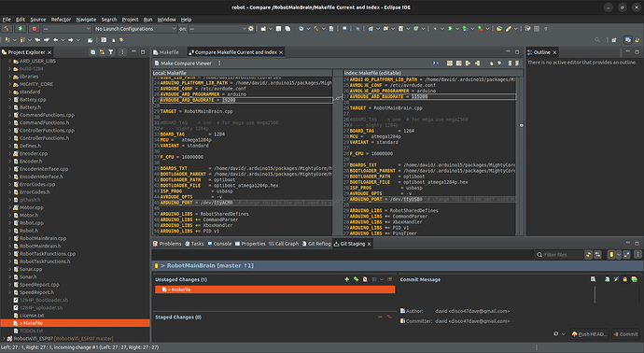Switch to the Console tab
This screenshot has width=644, height=353.
[219, 244]
